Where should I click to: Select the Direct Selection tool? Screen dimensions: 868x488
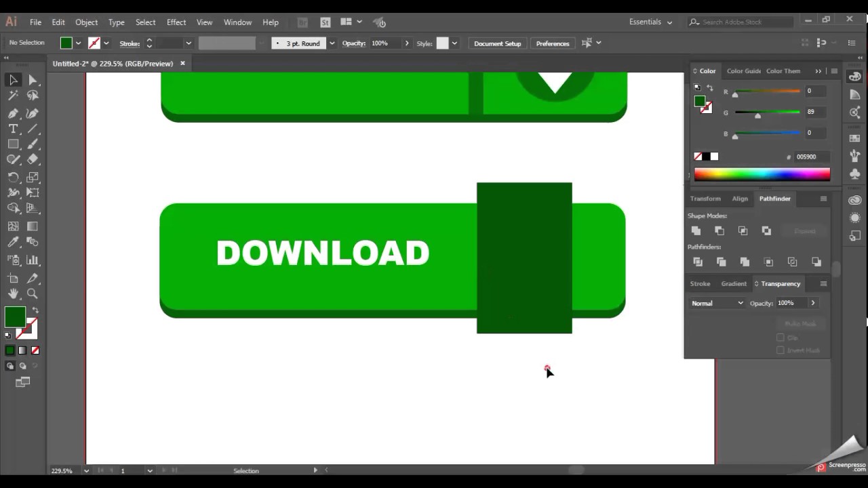pos(33,80)
